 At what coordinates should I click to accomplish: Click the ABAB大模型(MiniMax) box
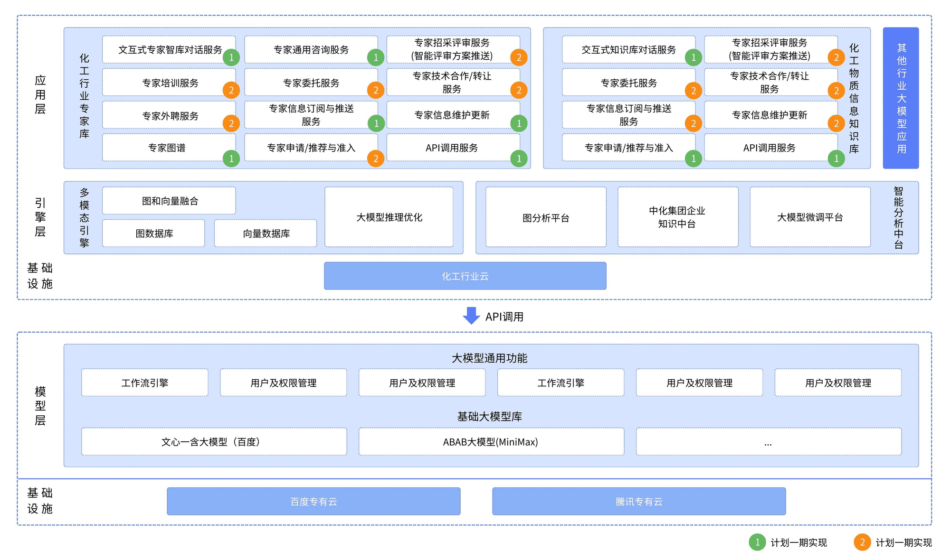(491, 442)
